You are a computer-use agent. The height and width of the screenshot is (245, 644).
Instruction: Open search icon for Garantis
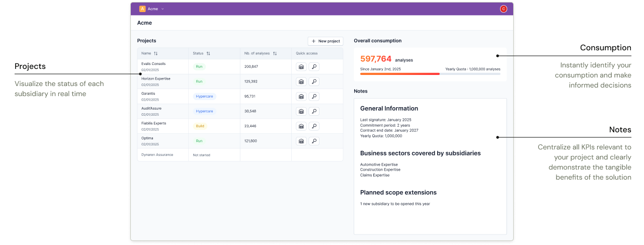tap(314, 96)
